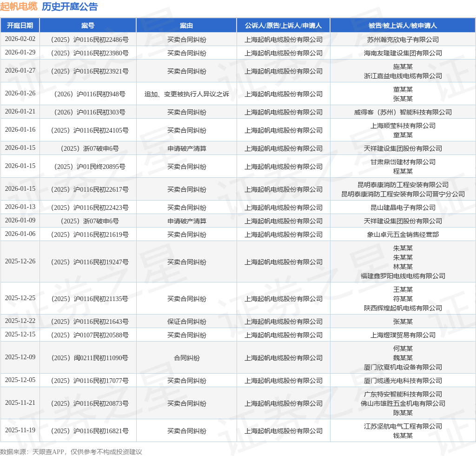
Task: Click the date 2026-01-26
Action: [x=20, y=93]
